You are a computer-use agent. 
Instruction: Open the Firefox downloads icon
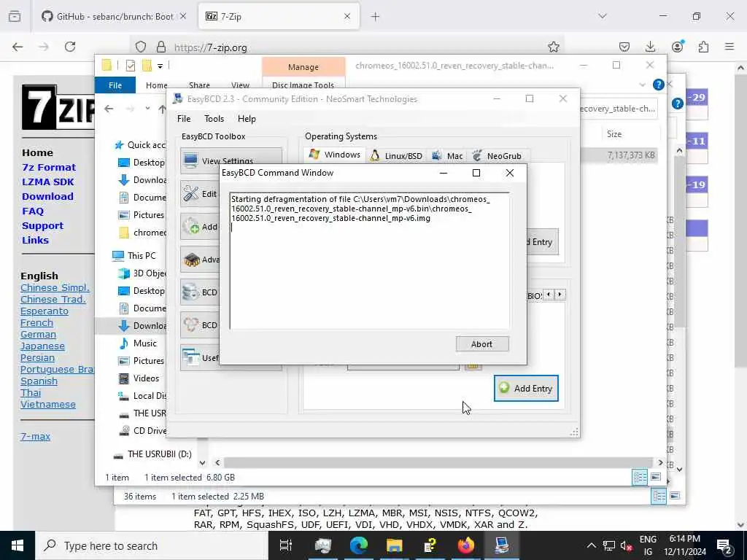650,47
